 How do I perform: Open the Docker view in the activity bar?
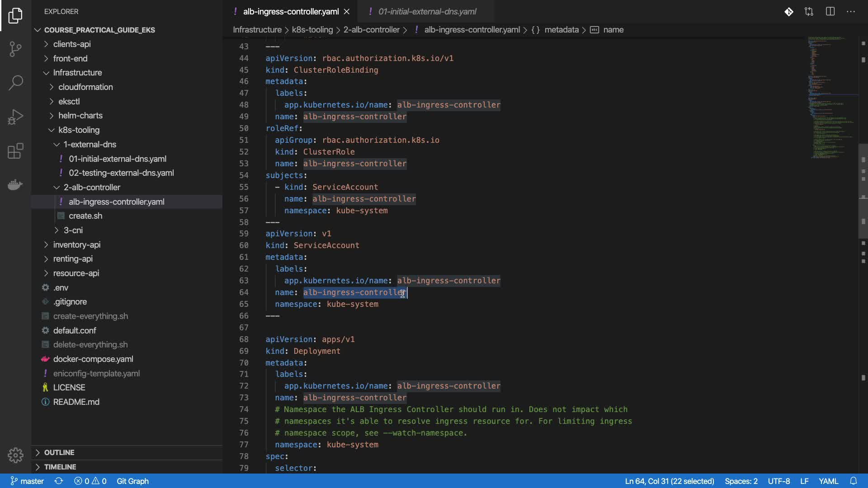click(x=15, y=184)
